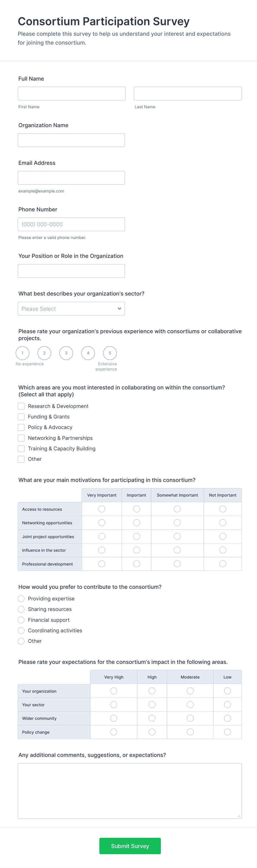
Task: Select rating 5 for extensive experience
Action: pos(110,353)
